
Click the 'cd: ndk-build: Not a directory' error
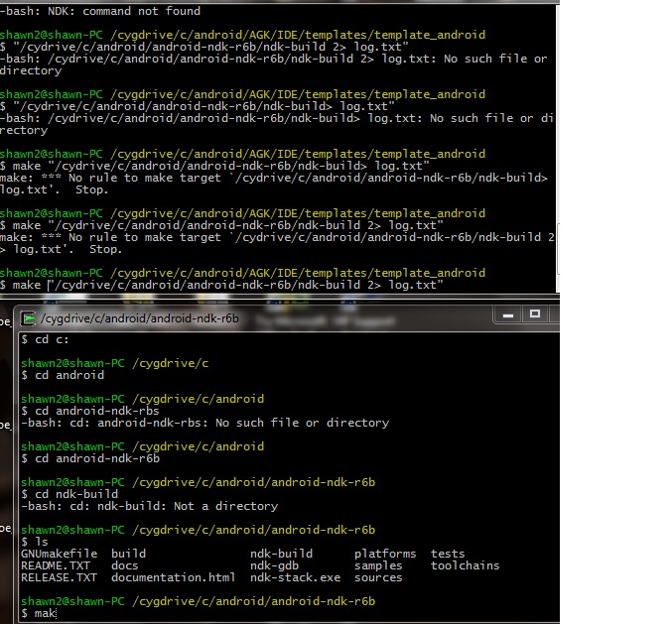(x=150, y=506)
